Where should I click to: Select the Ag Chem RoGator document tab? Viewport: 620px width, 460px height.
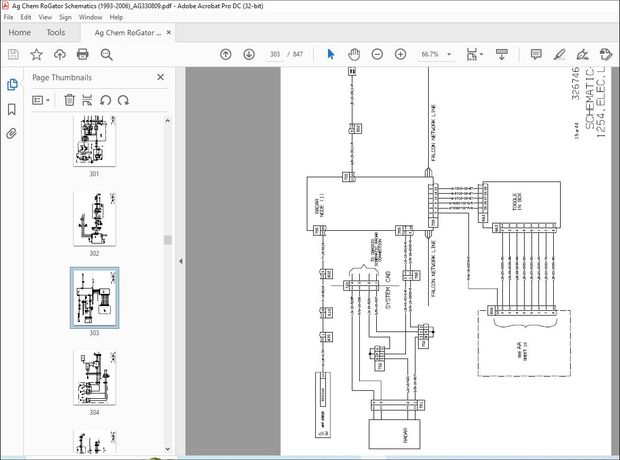click(127, 33)
